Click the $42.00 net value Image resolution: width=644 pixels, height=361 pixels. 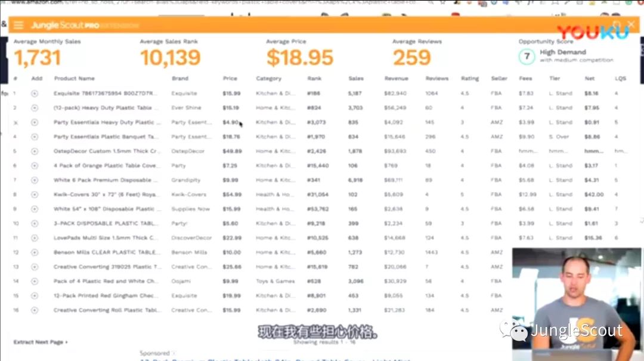594,195
